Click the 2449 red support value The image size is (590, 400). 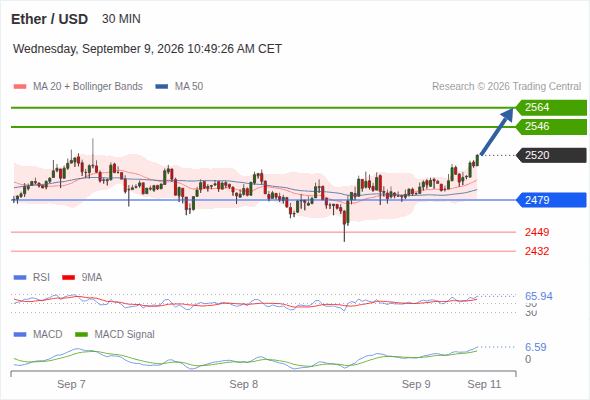(537, 232)
